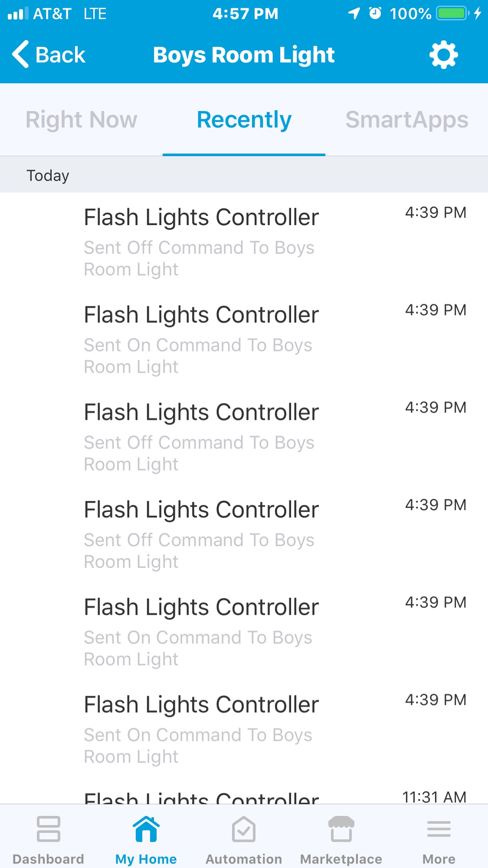Select the Recently tab
This screenshot has width=488, height=868.
244,120
